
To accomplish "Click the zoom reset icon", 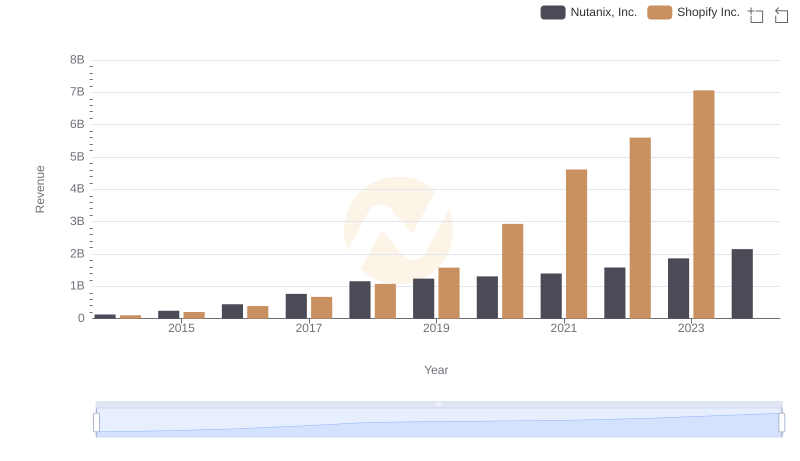I will 781,15.
